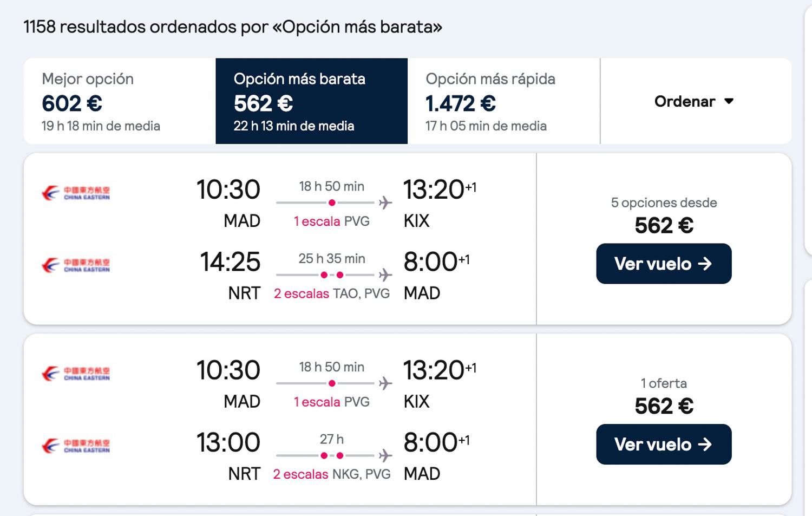Screen dimensions: 812x516
Task: Click the stopover dot on the 18 h 50 min timeline
Action: [x=332, y=203]
